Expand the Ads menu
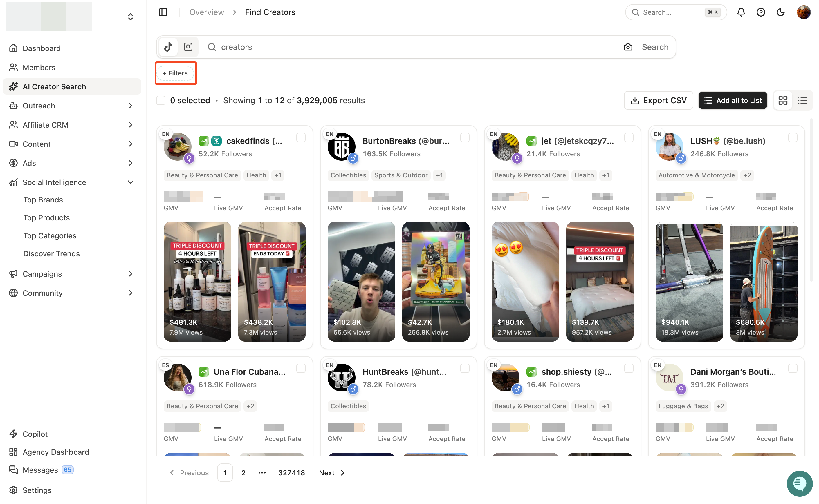The width and height of the screenshot is (819, 504). point(130,163)
